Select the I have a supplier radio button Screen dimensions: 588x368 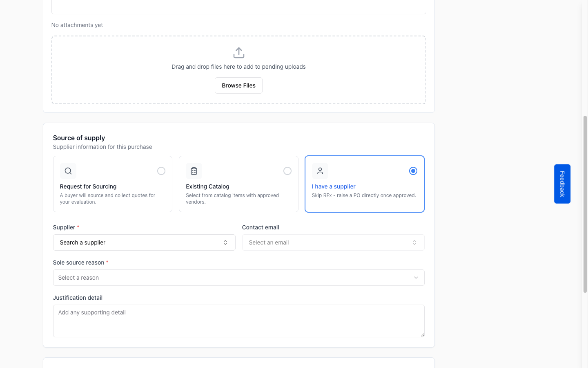tap(413, 171)
